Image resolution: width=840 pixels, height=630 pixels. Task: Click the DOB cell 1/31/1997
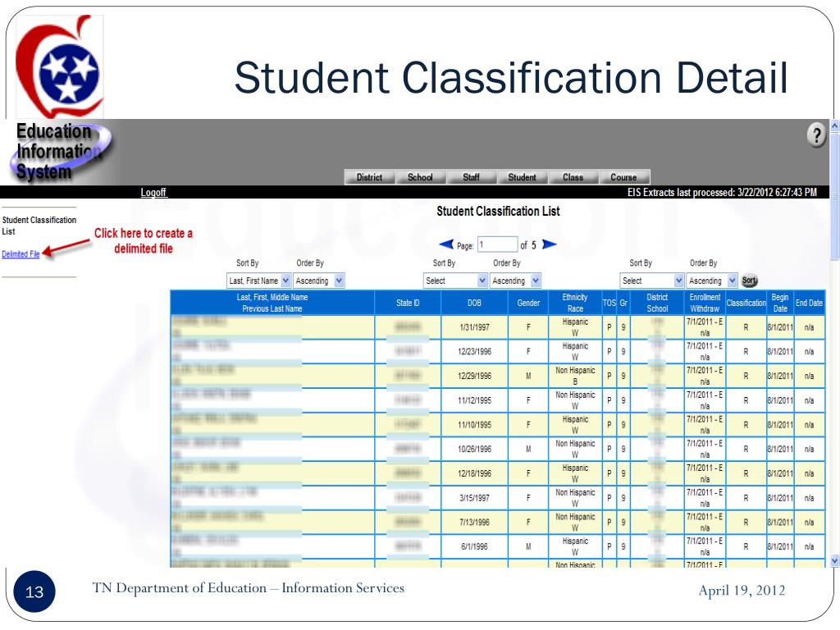(x=475, y=327)
